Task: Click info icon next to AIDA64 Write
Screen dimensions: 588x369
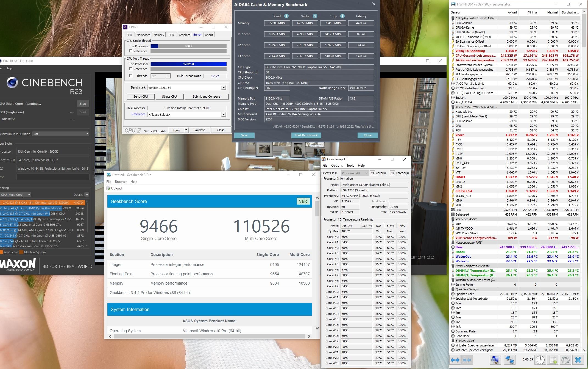Action: click(315, 16)
